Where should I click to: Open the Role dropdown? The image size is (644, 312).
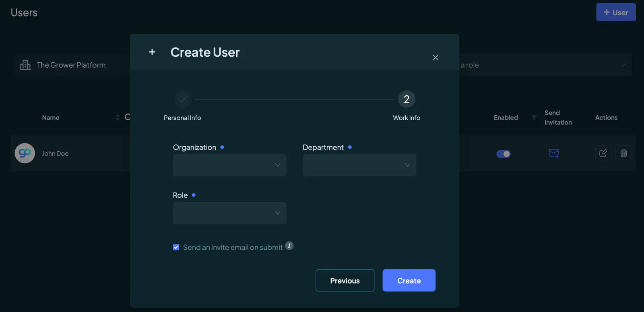230,213
